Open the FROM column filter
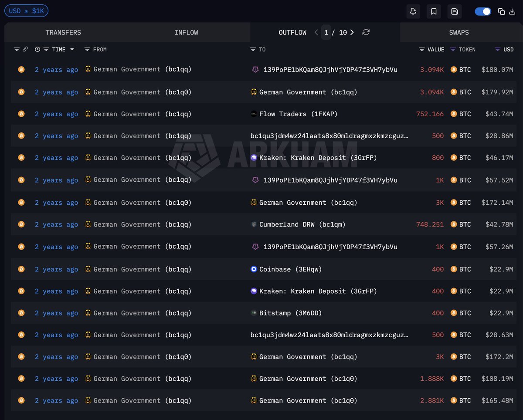523x420 pixels. point(87,49)
